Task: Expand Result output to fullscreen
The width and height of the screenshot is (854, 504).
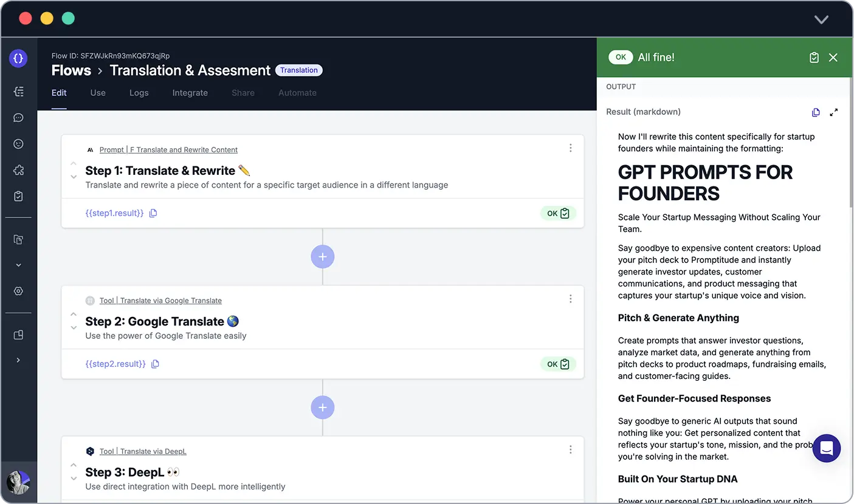Action: pos(834,112)
